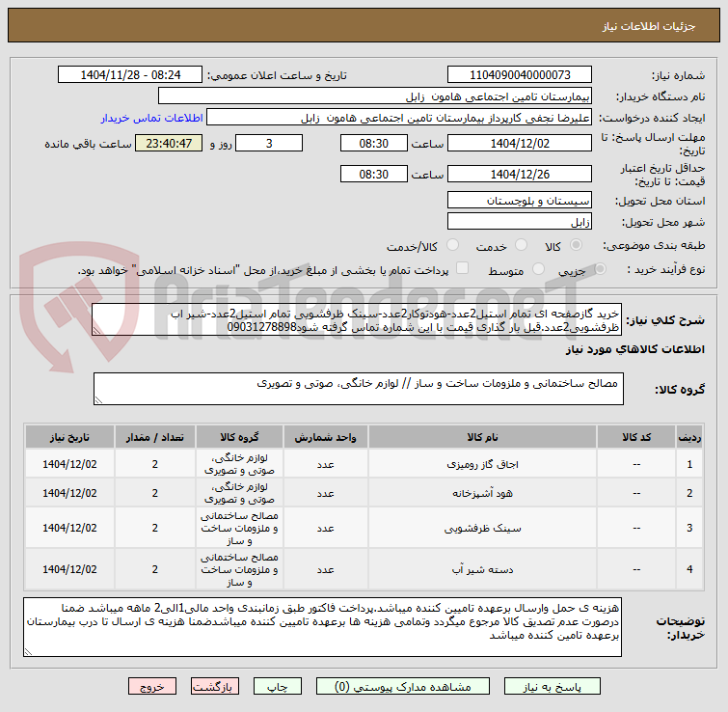Click the تاریخ نیاز column header
This screenshot has width=728, height=712.
69,437
